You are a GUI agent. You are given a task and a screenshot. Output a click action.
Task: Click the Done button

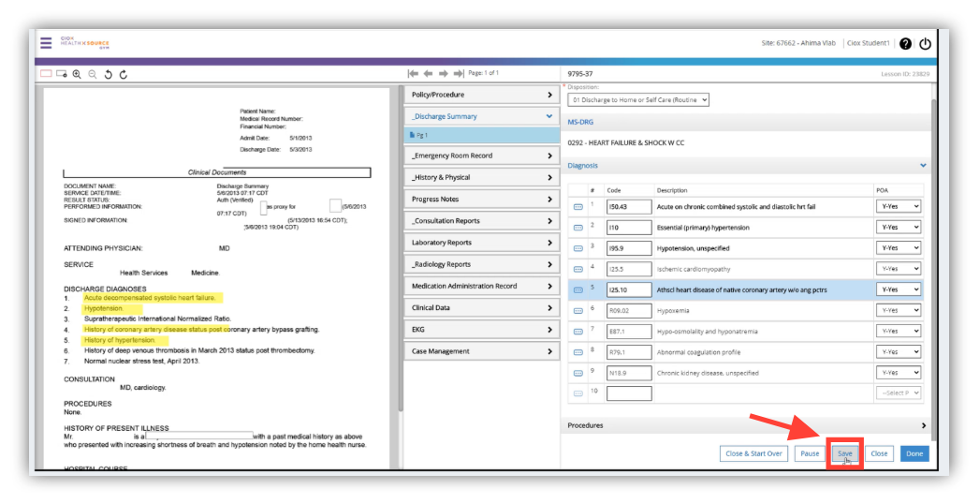pos(914,453)
